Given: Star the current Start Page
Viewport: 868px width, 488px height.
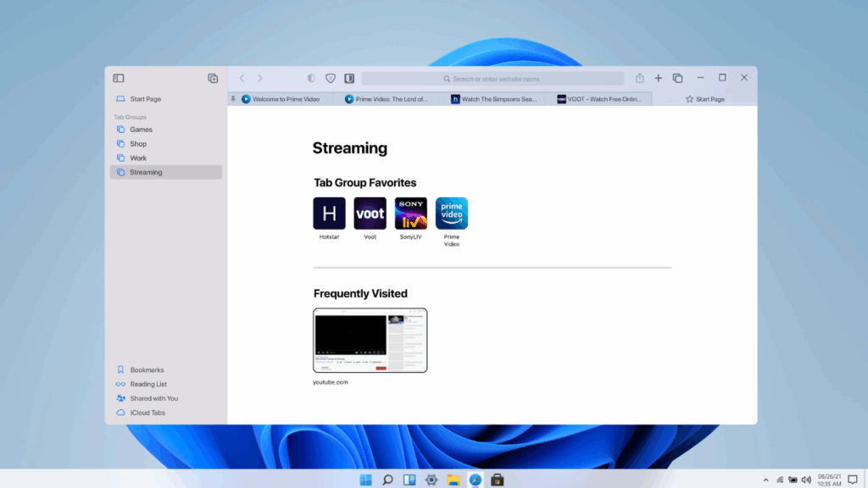Looking at the screenshot, I should click(x=692, y=98).
